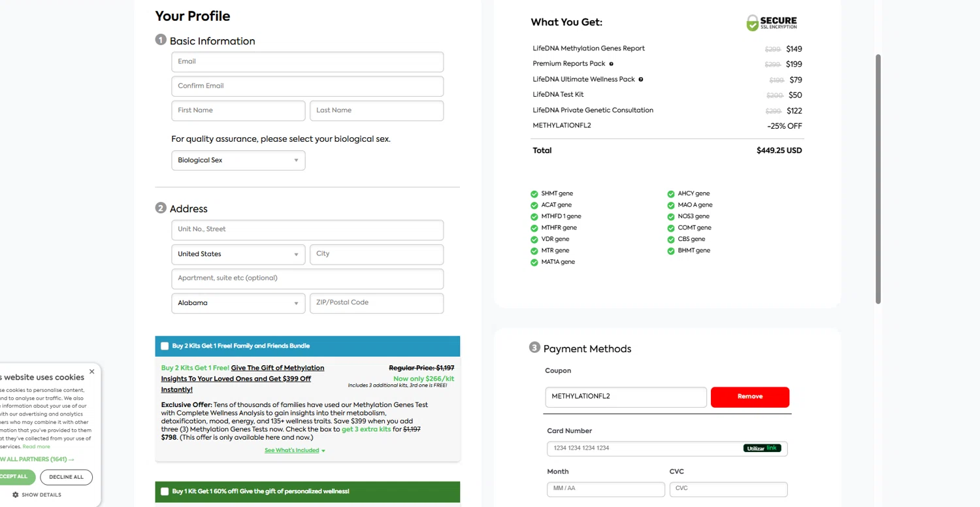The width and height of the screenshot is (980, 507).
Task: Click the LifeDNA Methylation Genes Report text
Action: [589, 48]
